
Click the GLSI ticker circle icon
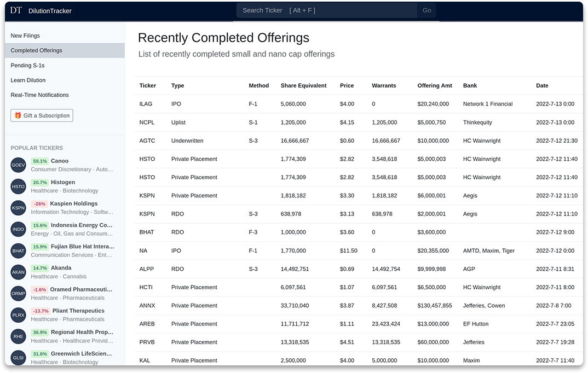pos(18,358)
